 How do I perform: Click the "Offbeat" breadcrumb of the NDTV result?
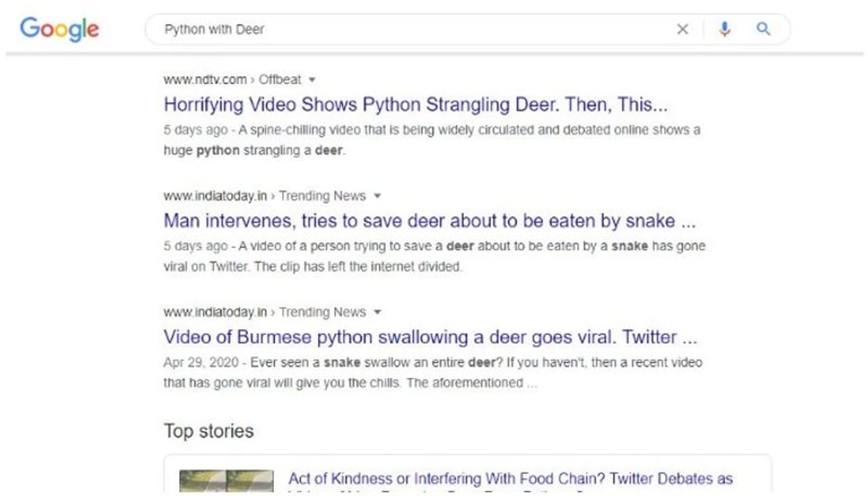point(280,80)
